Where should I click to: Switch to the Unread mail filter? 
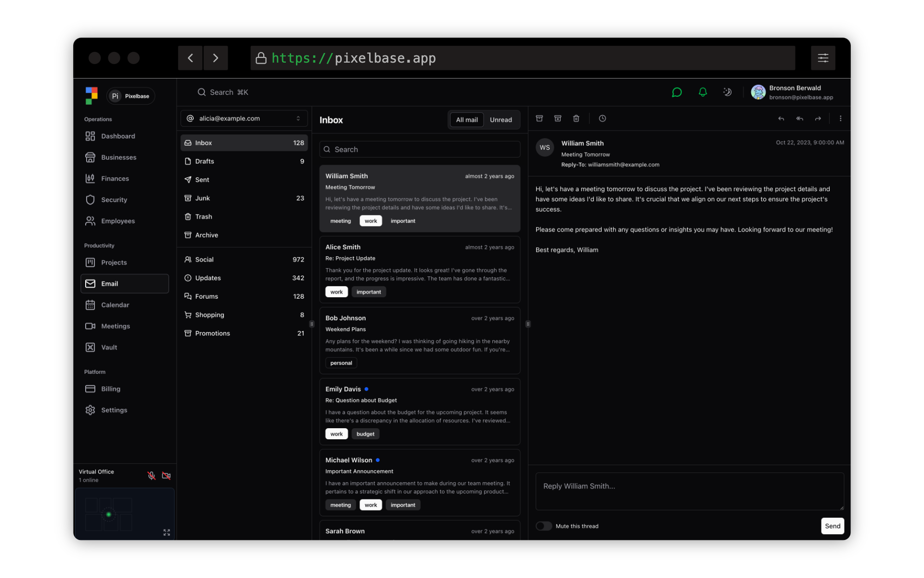coord(500,119)
